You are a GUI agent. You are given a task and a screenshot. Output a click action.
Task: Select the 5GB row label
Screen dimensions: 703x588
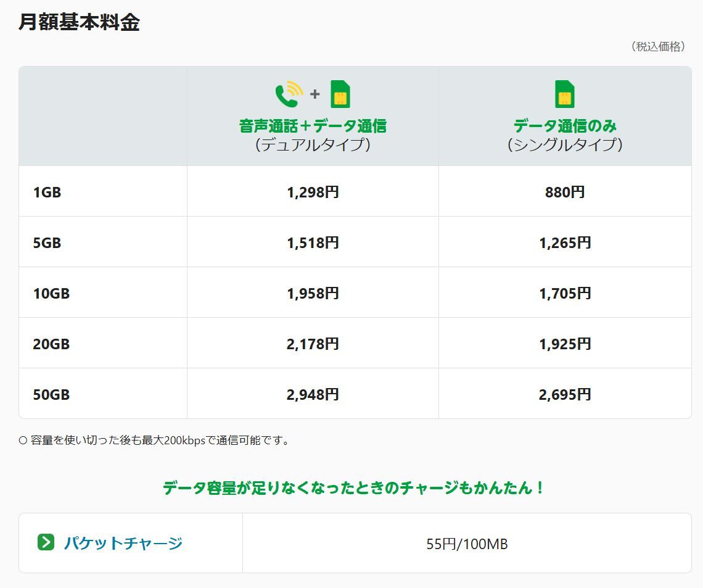pos(47,242)
